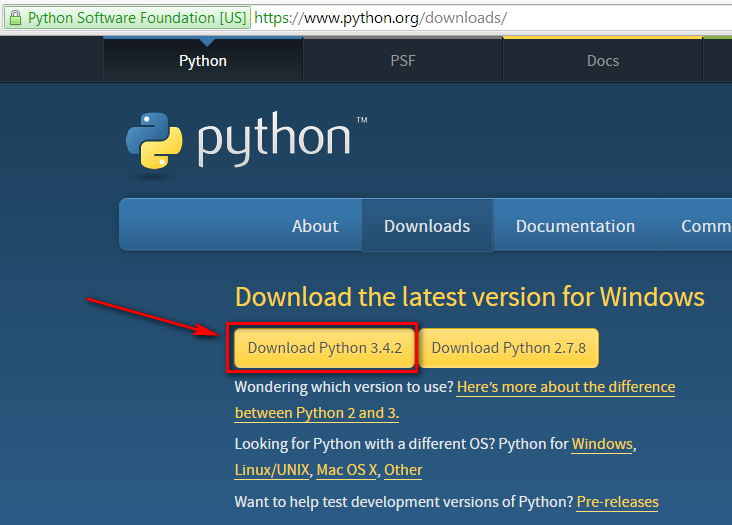Follow the Other platforms link

pos(403,470)
